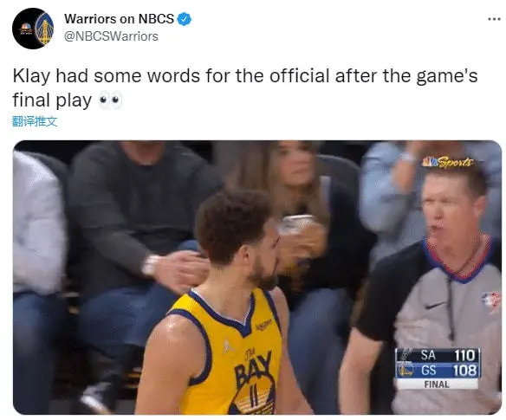The height and width of the screenshot is (420, 506).
Task: Click the NBA patch on referee's shoulder
Action: coord(491,301)
